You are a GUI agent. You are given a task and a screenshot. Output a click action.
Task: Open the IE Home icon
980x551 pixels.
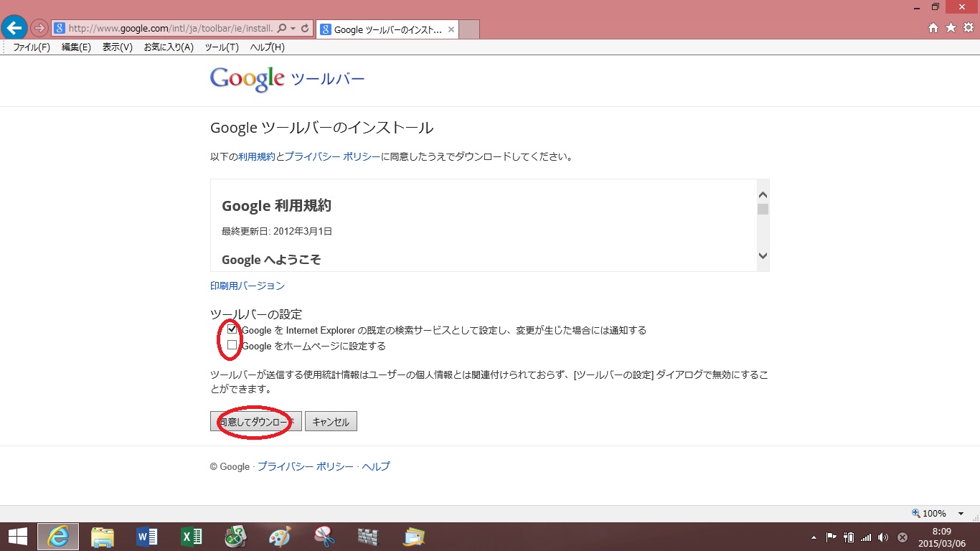coord(933,28)
